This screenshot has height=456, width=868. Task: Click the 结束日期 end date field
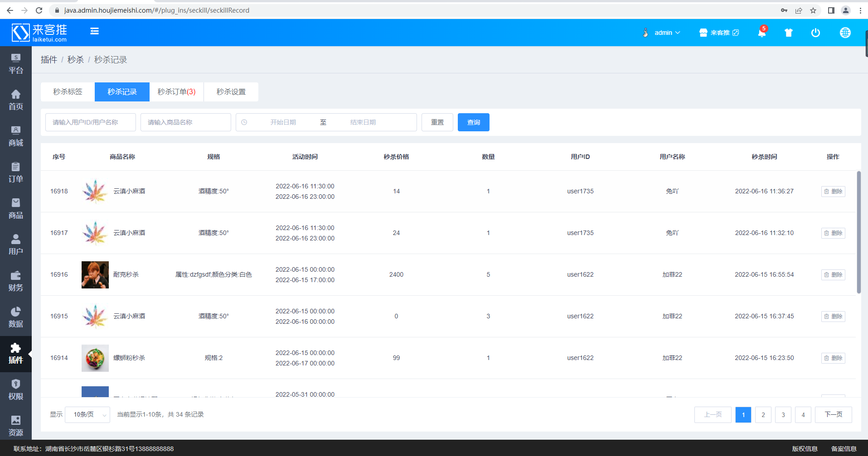[x=363, y=122]
